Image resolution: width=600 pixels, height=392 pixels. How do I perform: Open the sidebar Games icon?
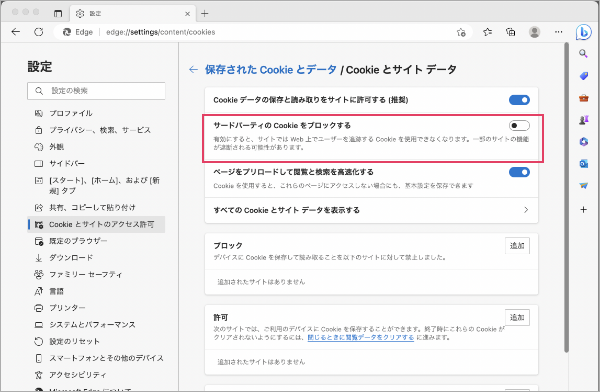pos(584,120)
